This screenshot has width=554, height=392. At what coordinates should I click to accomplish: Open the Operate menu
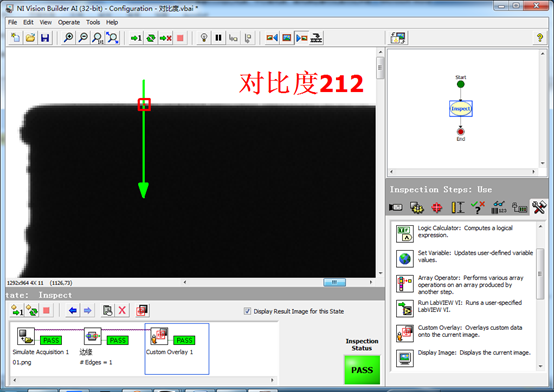[69, 22]
